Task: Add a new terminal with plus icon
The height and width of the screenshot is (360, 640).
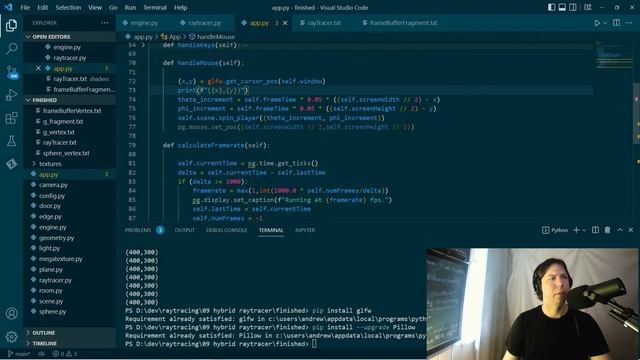Action: click(x=576, y=230)
